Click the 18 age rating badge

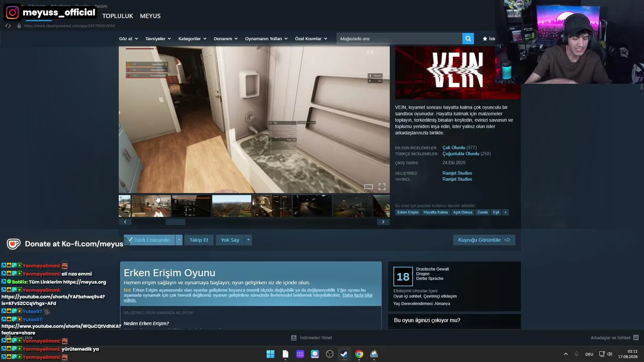click(x=403, y=277)
